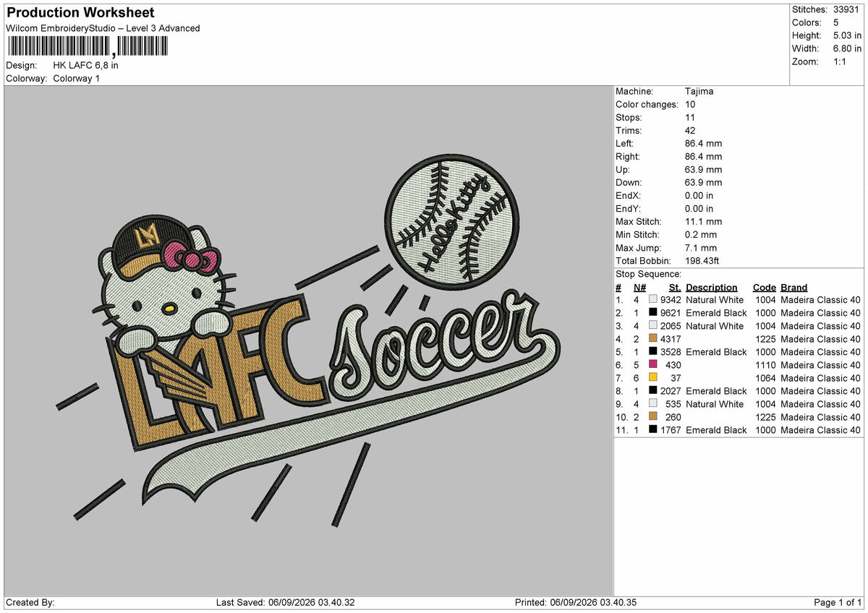Click code '1110' in the stop sequence
The width and height of the screenshot is (868, 613).
[x=765, y=365]
